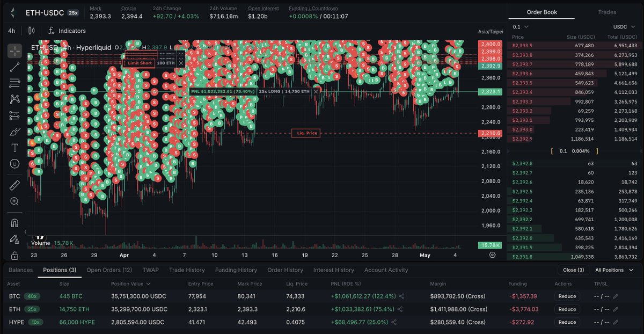This screenshot has height=334, width=644.
Task: Change the 4h timeframe interval
Action: pyautogui.click(x=11, y=31)
